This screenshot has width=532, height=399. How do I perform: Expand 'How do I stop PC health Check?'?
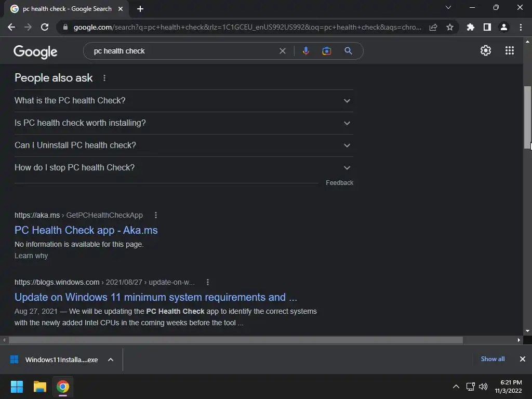click(x=183, y=168)
